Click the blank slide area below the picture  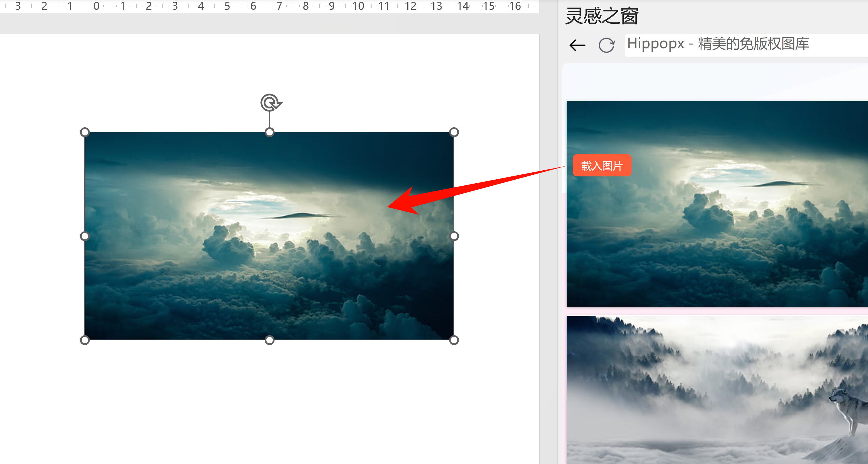point(270,404)
